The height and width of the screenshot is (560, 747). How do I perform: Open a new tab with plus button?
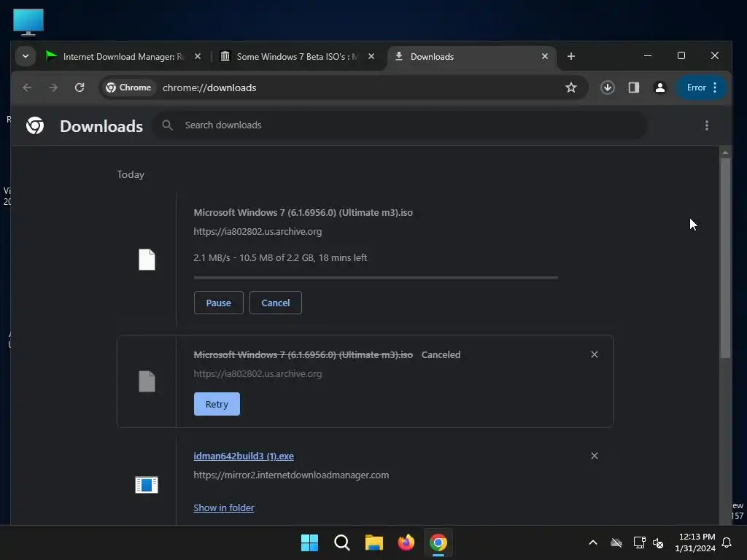[x=570, y=56]
